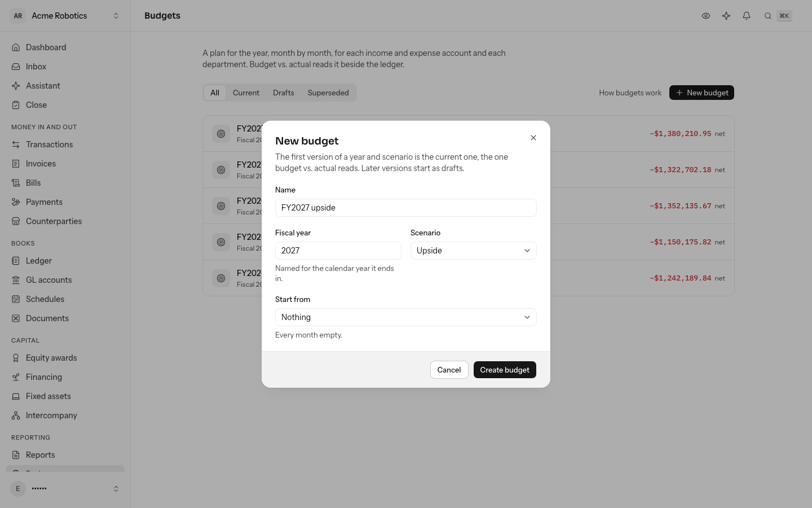This screenshot has width=812, height=508.
Task: Open the Inbox from the sidebar
Action: (65, 67)
